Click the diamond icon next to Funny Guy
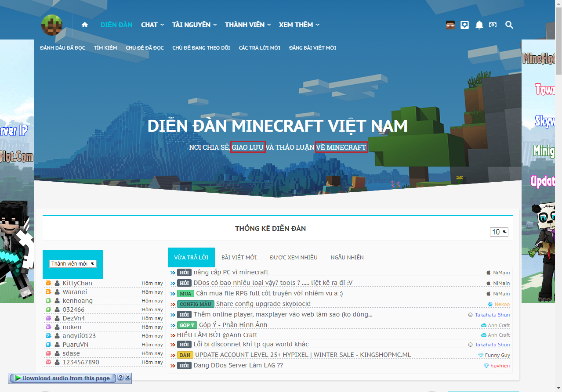 pyautogui.click(x=481, y=355)
